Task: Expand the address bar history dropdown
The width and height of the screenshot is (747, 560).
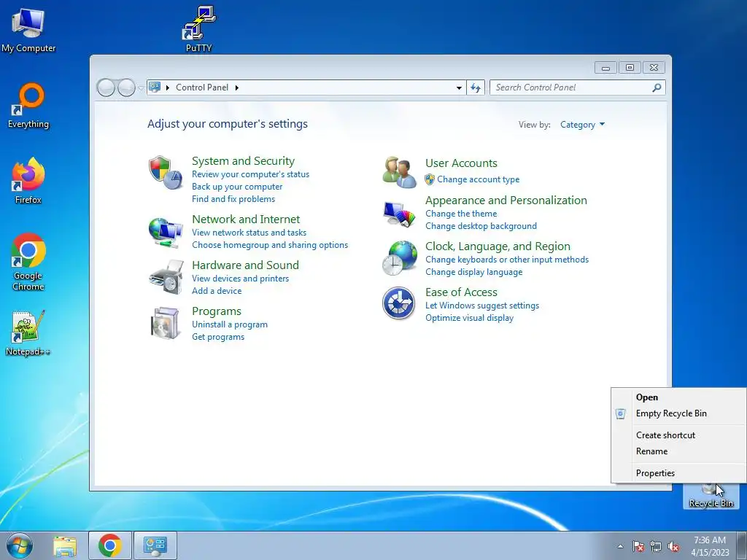Action: 459,87
